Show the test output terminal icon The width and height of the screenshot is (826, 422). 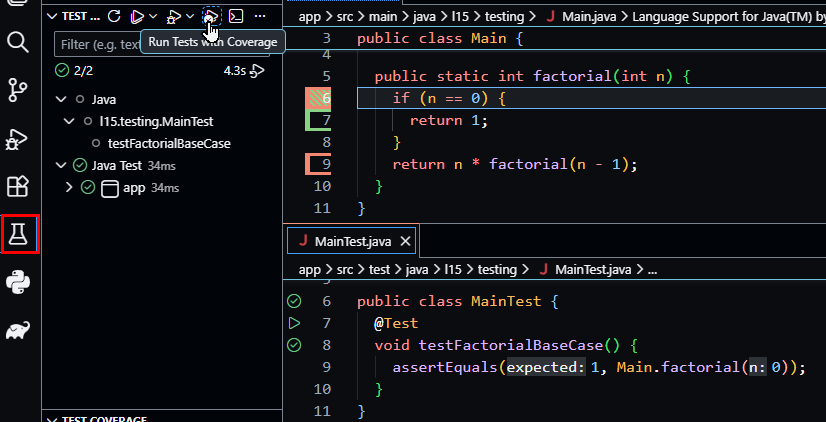click(236, 16)
